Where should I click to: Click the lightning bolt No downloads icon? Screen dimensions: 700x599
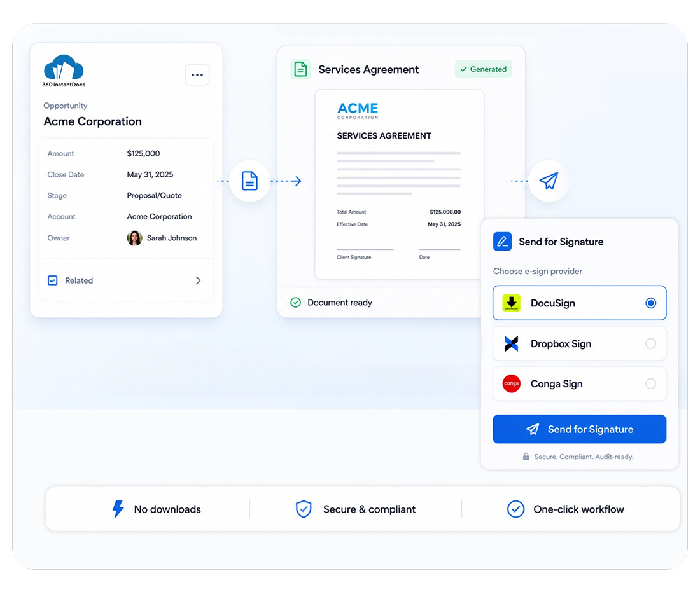pos(118,509)
